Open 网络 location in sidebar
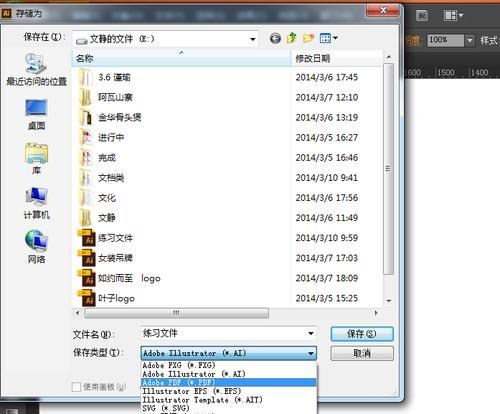The image size is (500, 414). (x=36, y=247)
